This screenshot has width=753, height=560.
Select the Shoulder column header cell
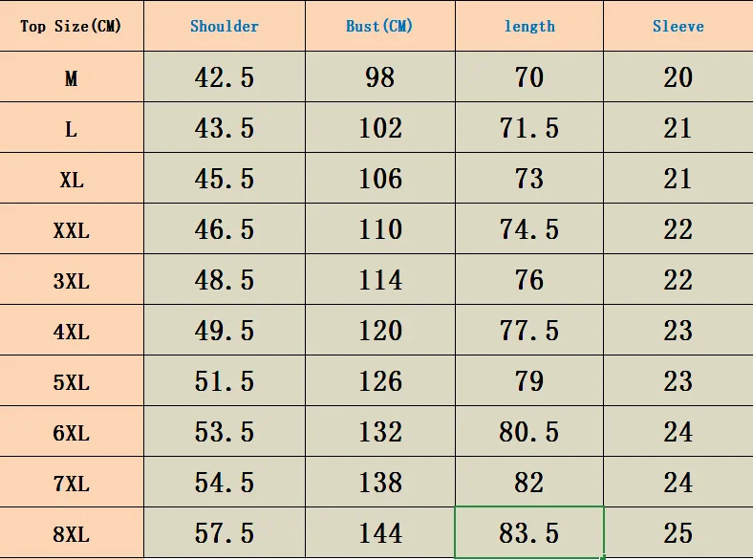[x=225, y=26]
